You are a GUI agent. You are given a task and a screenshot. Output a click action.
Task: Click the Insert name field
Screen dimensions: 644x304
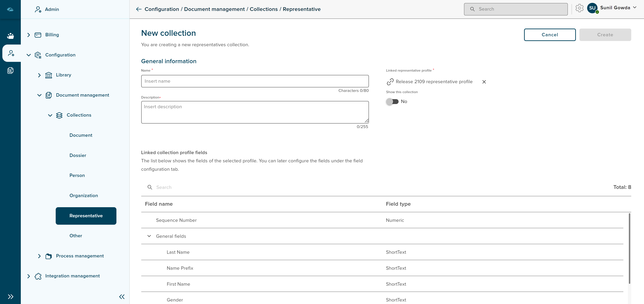(255, 81)
